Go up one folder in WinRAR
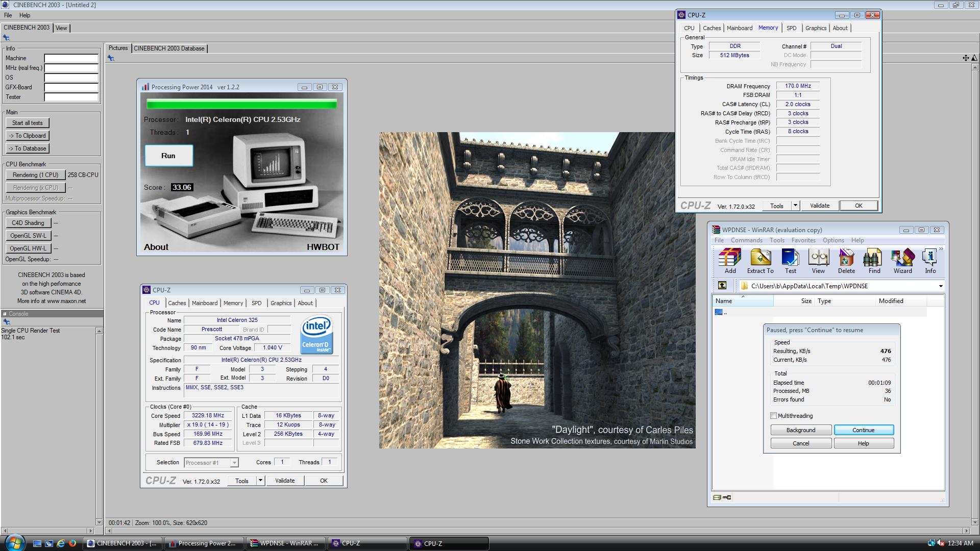Screen dimensions: 980x551 722,286
